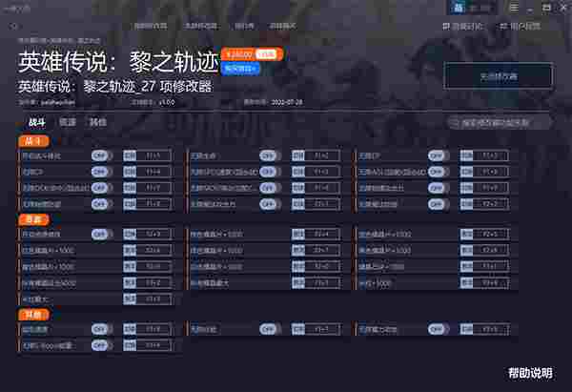Image resolution: width=572 pixels, height=392 pixels.
Task: Click the small button left of 米拉+1000 hotkey
Action: click(x=466, y=283)
